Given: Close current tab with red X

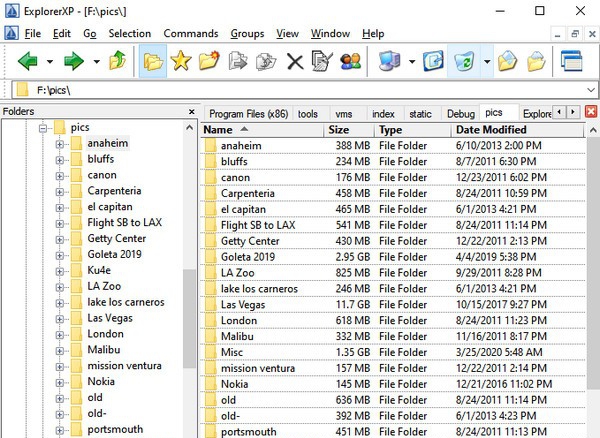Looking at the screenshot, I should pos(591,112).
